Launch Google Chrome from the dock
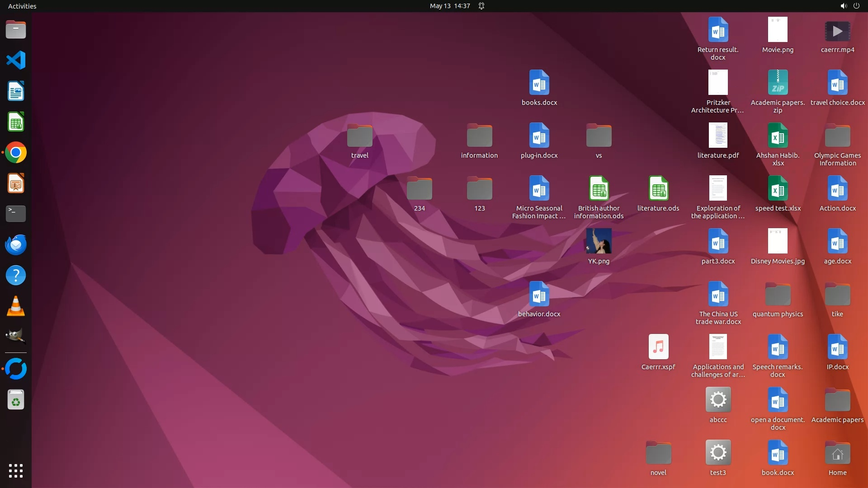 coord(16,153)
